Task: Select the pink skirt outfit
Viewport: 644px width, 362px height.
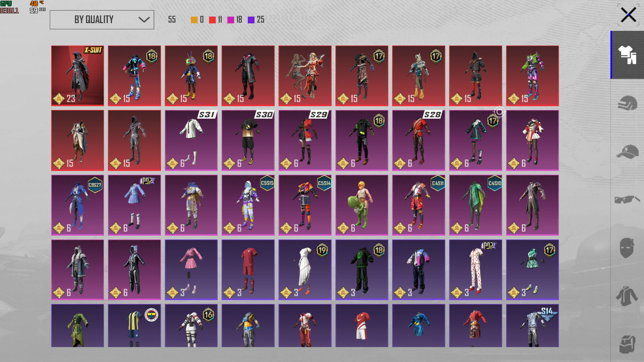Action: 191,269
